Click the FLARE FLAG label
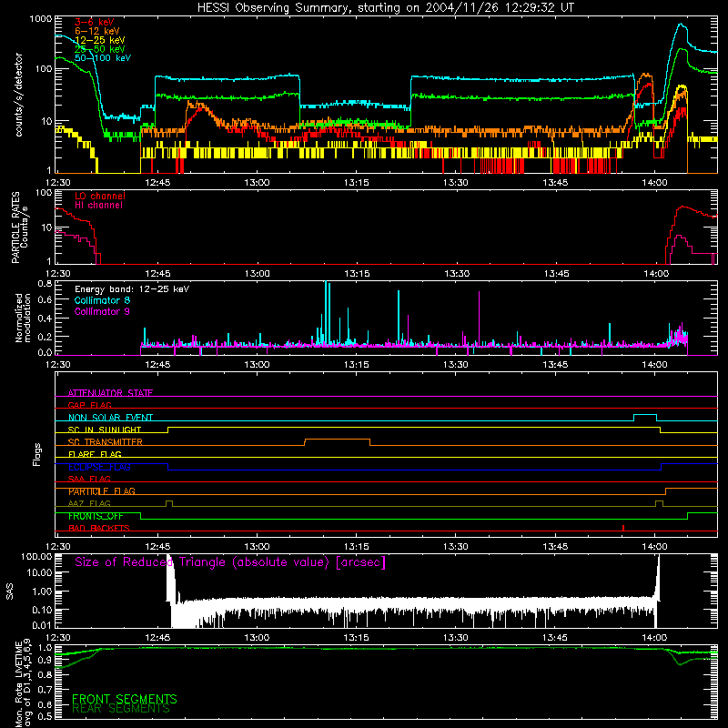This screenshot has width=728, height=728. tap(95, 454)
